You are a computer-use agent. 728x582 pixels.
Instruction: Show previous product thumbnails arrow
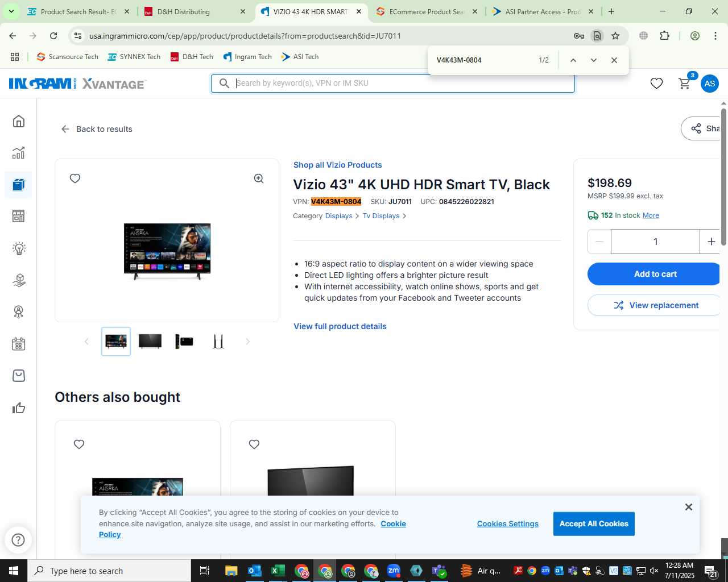click(x=86, y=342)
